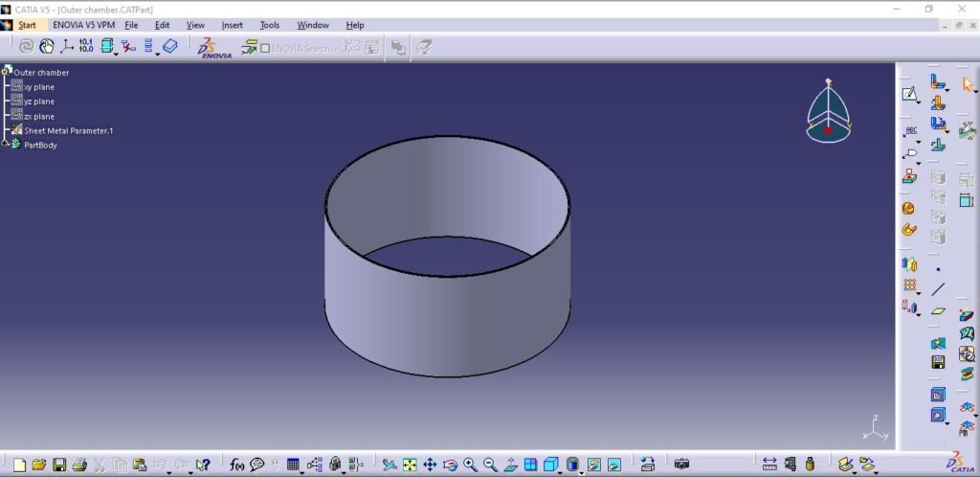Image resolution: width=980 pixels, height=477 pixels.
Task: Create a multi-view layout
Action: tap(530, 465)
